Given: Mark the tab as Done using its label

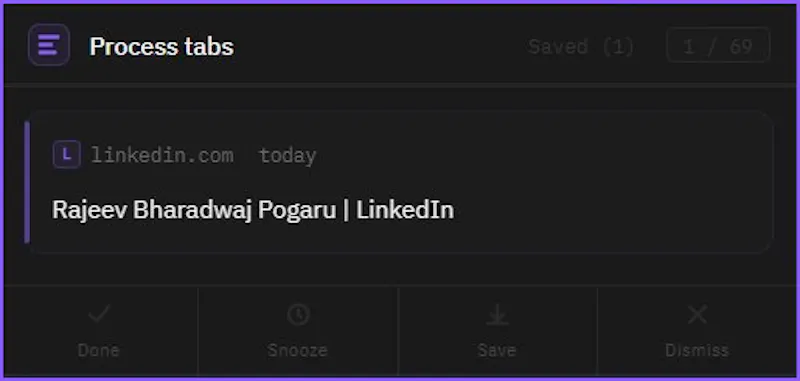Looking at the screenshot, I should click(x=99, y=350).
